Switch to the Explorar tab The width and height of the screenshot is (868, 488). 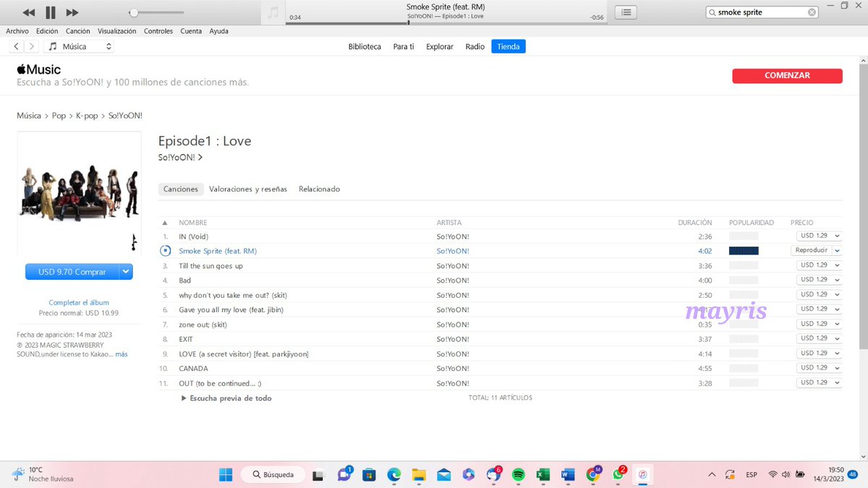pos(440,46)
